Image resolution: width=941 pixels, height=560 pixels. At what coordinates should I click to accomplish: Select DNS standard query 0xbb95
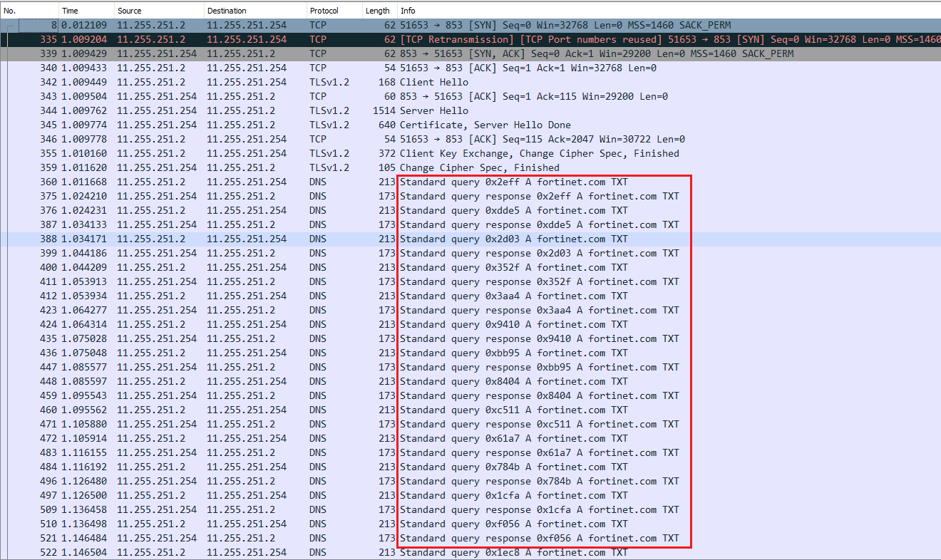(470, 353)
